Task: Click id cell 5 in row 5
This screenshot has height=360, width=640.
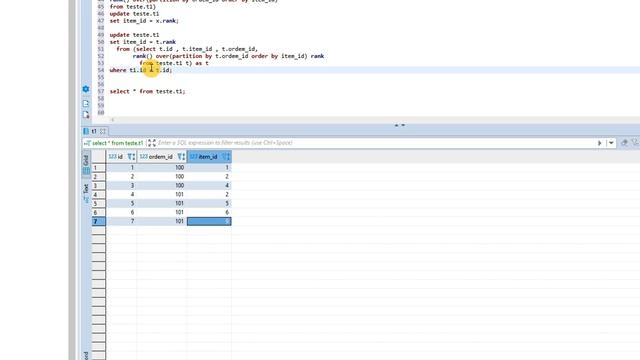Action: click(x=122, y=204)
